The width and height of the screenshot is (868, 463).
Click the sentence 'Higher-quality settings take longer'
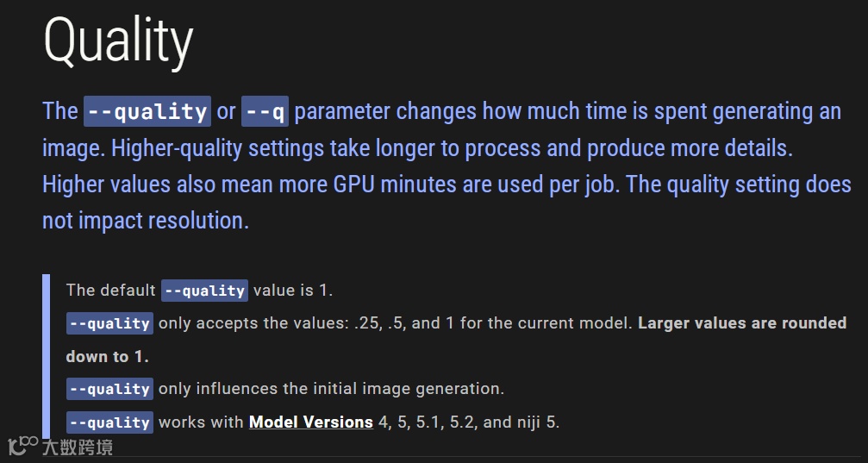pos(276,148)
